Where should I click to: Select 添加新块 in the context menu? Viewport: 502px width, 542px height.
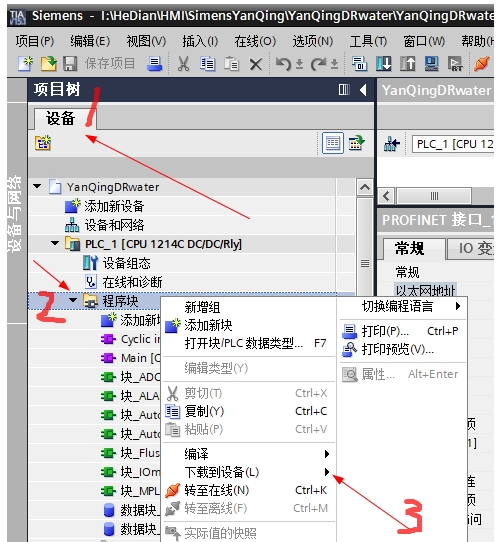pos(208,325)
